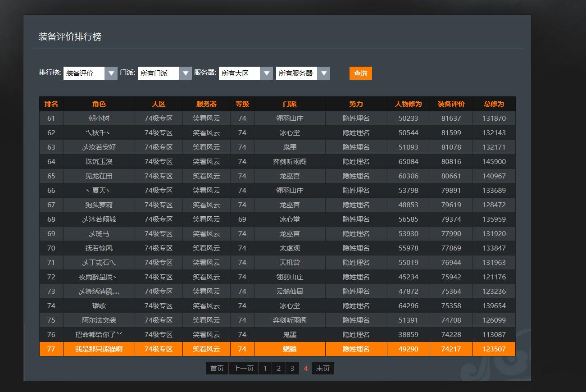Select character name 乄斑马
The width and height of the screenshot is (586, 392).
[x=99, y=234]
